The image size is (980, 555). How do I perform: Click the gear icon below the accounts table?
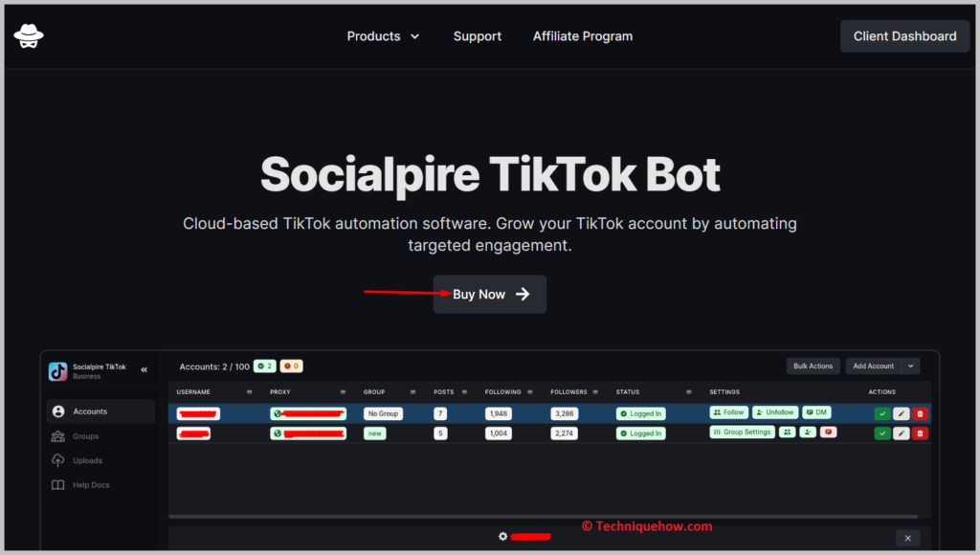coord(503,536)
